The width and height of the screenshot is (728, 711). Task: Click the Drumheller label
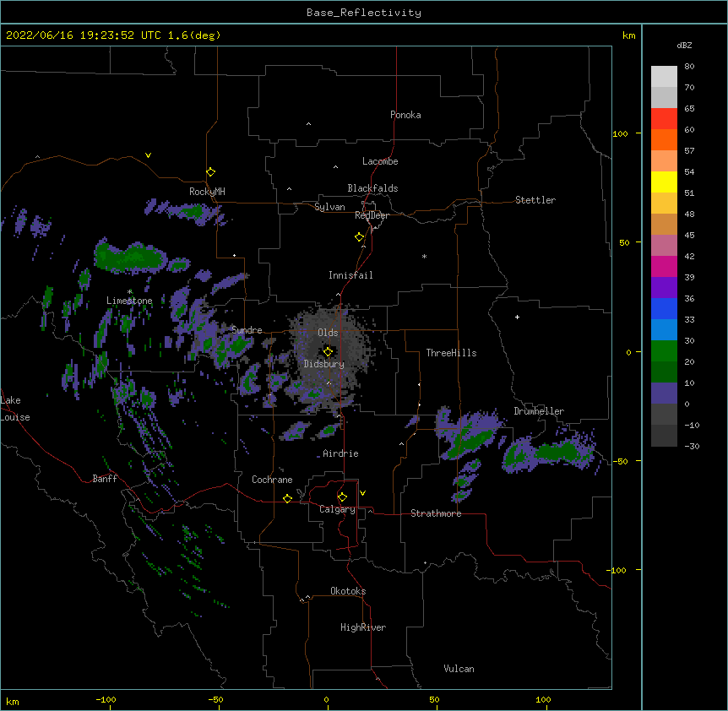click(539, 411)
